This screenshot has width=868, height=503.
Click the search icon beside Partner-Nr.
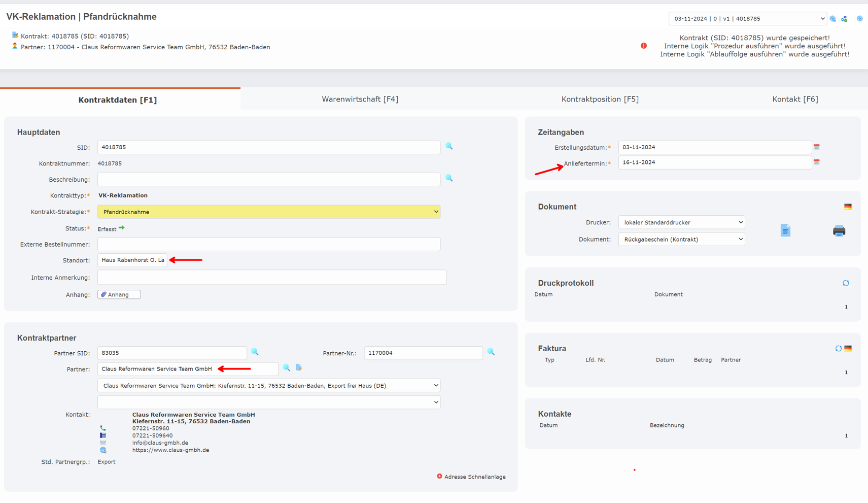(491, 352)
